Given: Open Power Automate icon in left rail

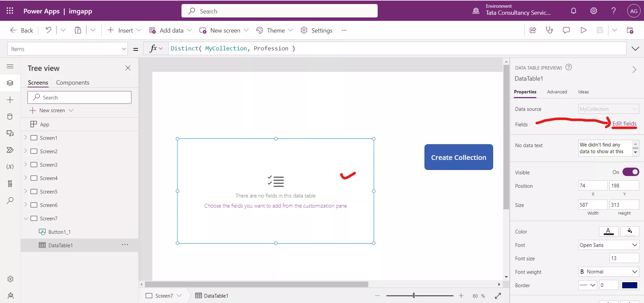Looking at the screenshot, I should 10,150.
